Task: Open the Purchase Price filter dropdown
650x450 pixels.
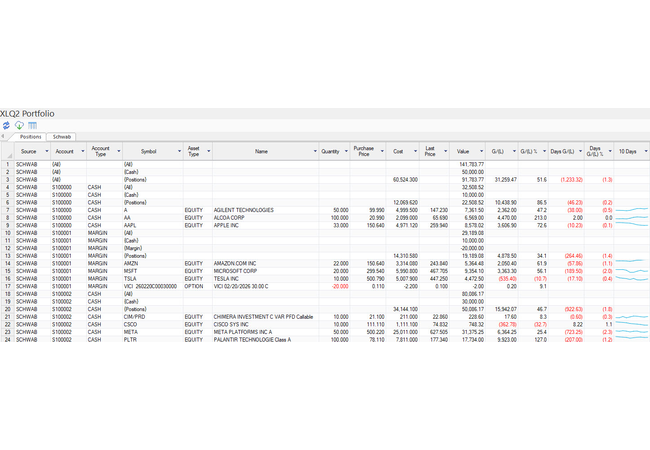Action: tap(382, 151)
